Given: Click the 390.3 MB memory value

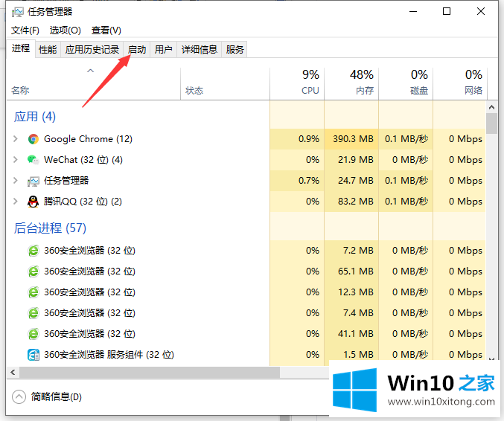Looking at the screenshot, I should (x=354, y=139).
